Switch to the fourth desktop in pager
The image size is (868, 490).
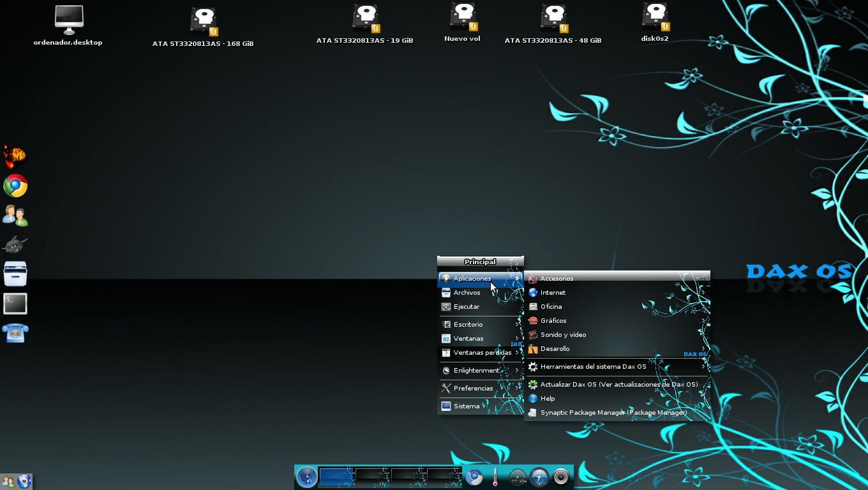click(444, 477)
